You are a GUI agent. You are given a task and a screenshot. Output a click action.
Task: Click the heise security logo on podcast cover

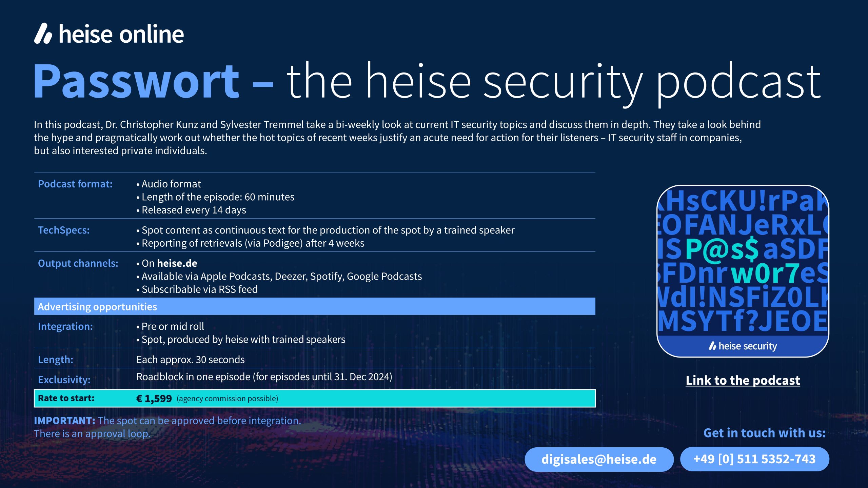click(743, 346)
